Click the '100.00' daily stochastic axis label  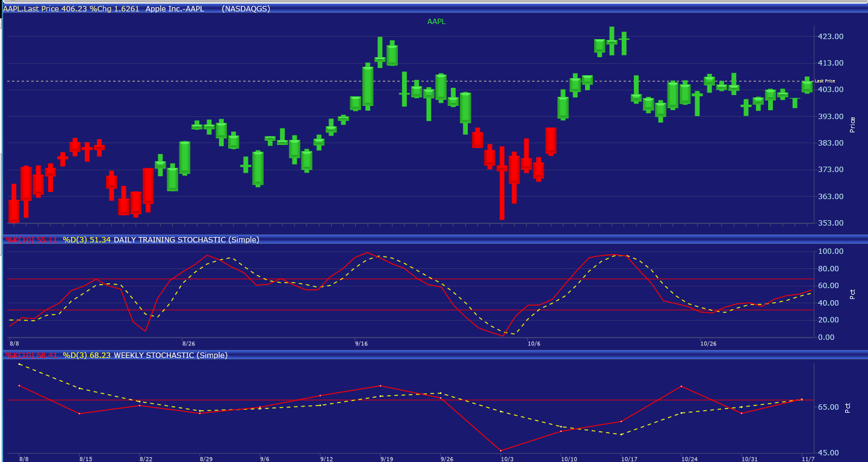coord(831,251)
